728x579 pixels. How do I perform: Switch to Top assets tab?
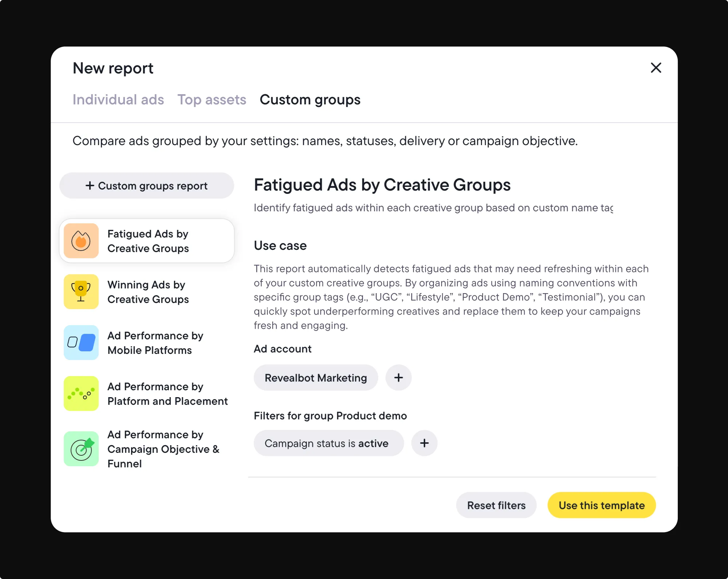pyautogui.click(x=212, y=100)
